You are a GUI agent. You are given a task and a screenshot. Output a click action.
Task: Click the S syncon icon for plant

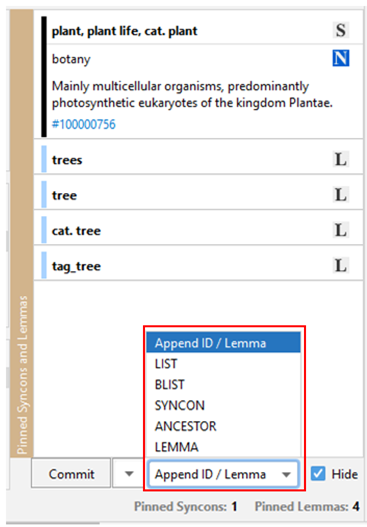[340, 30]
